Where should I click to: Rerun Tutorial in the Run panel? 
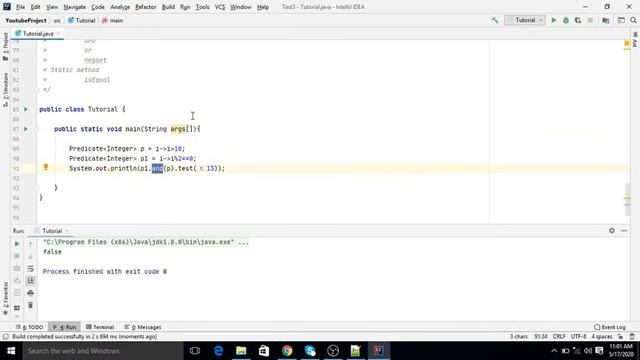coord(17,244)
